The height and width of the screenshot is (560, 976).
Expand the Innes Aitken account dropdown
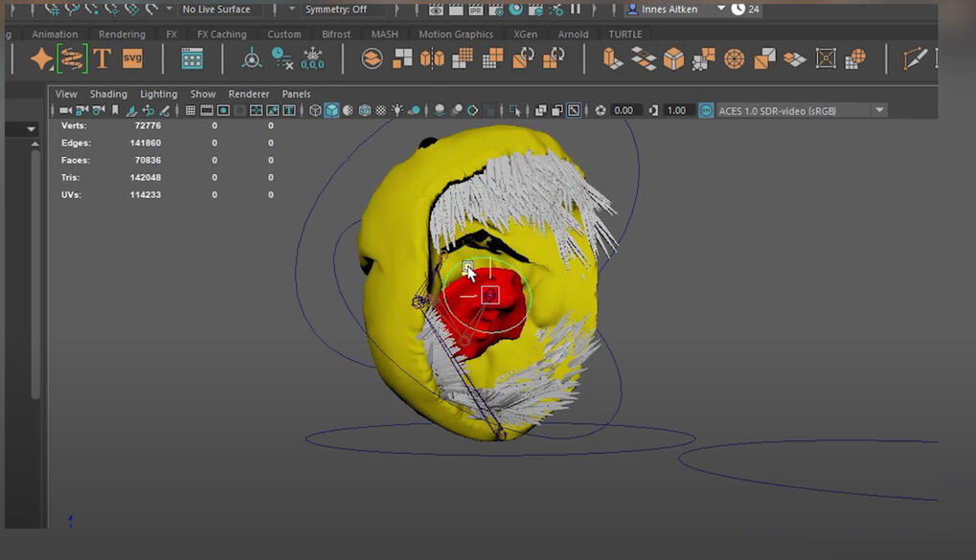[721, 9]
